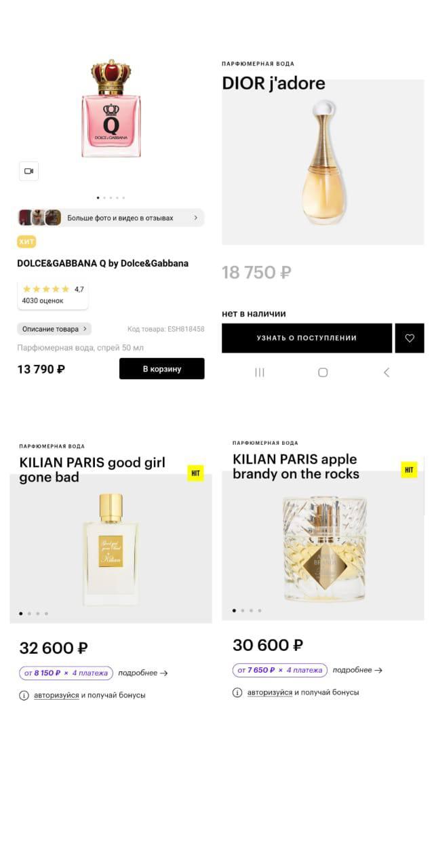Open Android recent apps navigation button

pos(260,372)
